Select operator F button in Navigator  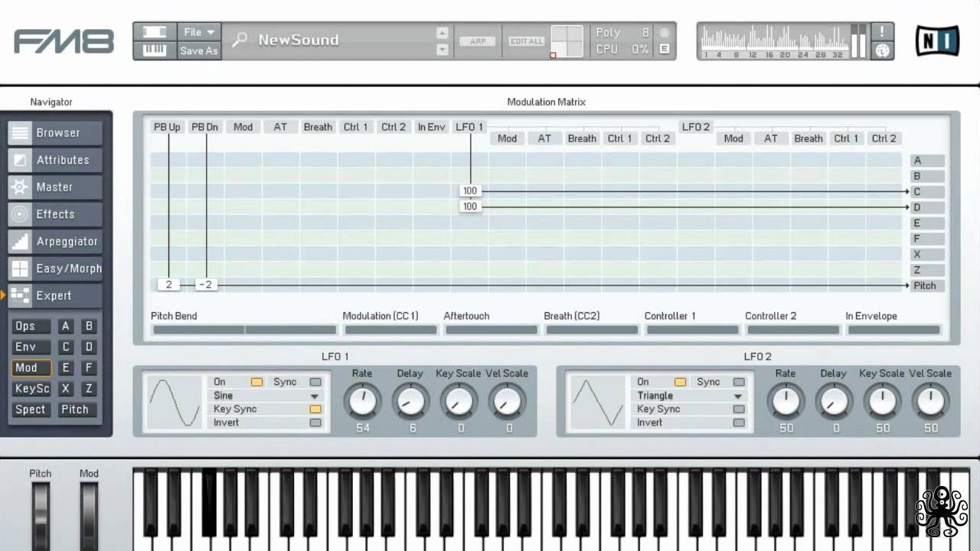(x=89, y=367)
